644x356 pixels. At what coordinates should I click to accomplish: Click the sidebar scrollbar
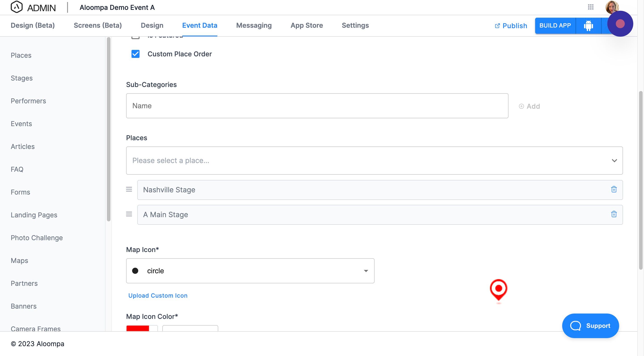(108, 129)
